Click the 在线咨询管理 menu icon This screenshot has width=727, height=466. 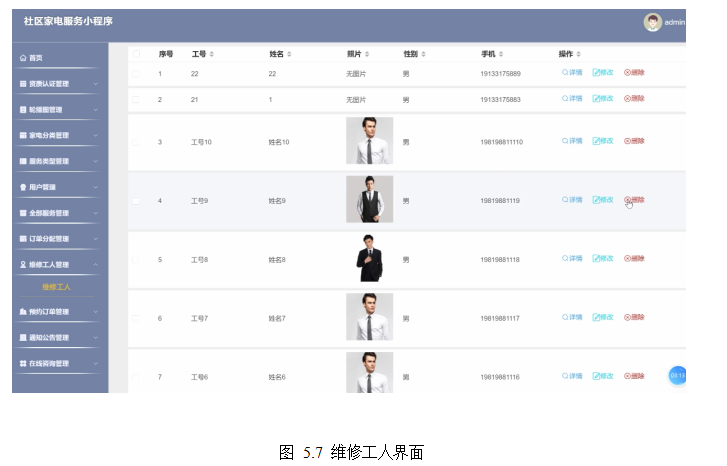(23, 364)
